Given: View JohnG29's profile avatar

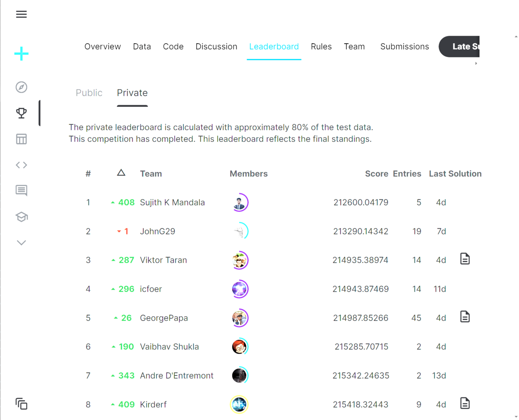Looking at the screenshot, I should pos(240,231).
